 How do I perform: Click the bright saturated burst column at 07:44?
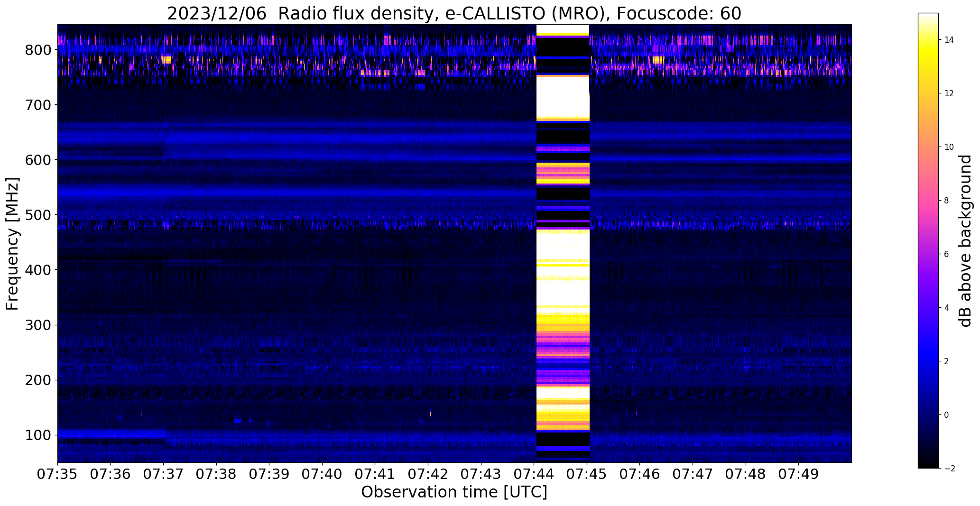pyautogui.click(x=563, y=243)
